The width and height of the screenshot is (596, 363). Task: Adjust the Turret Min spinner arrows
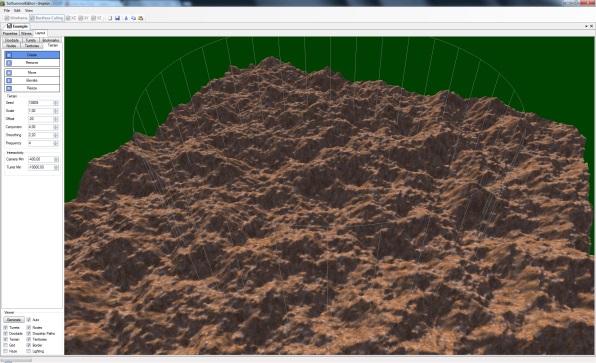[56, 167]
